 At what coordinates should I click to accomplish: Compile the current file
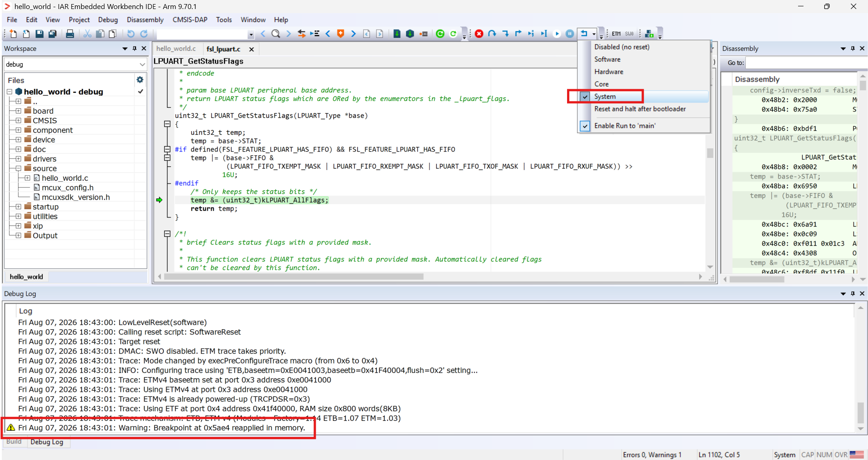397,34
